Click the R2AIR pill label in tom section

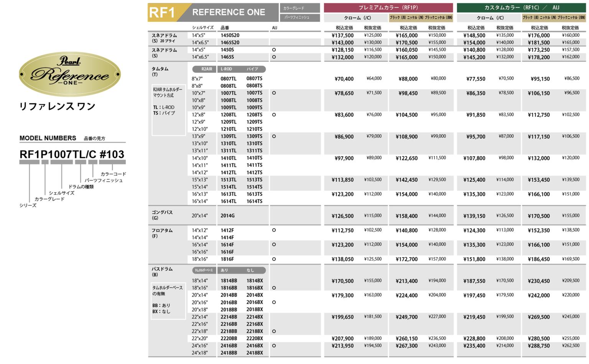click(x=205, y=69)
